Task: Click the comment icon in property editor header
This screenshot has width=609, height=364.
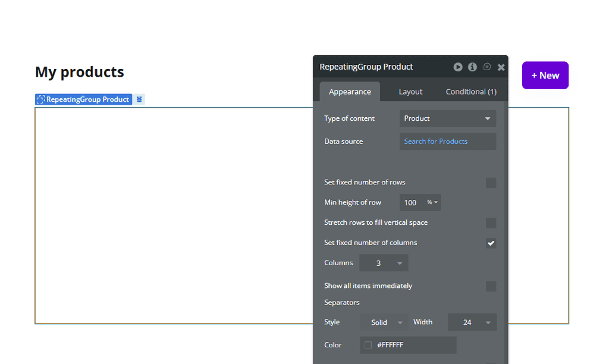Action: [487, 67]
